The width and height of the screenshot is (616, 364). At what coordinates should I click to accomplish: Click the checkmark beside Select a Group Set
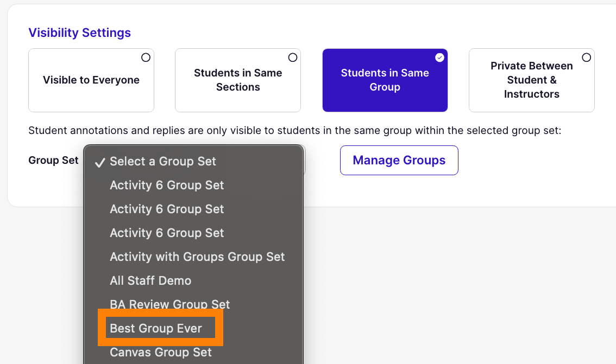point(100,161)
